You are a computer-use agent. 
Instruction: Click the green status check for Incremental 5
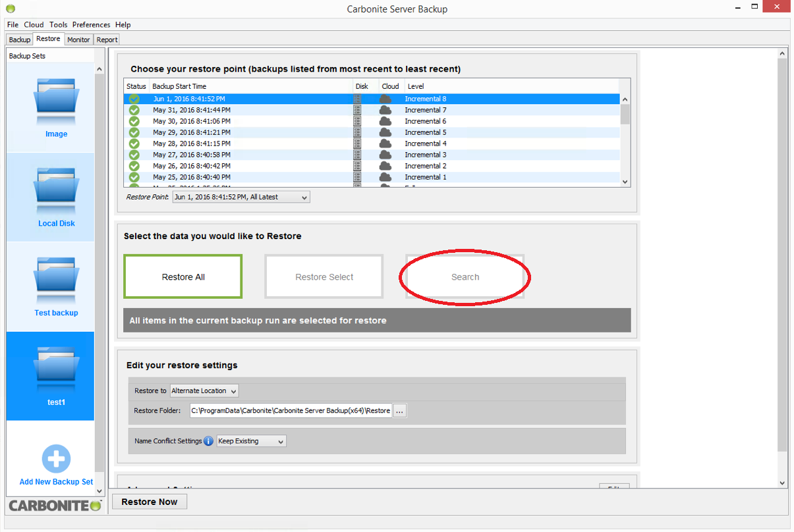pyautogui.click(x=134, y=132)
